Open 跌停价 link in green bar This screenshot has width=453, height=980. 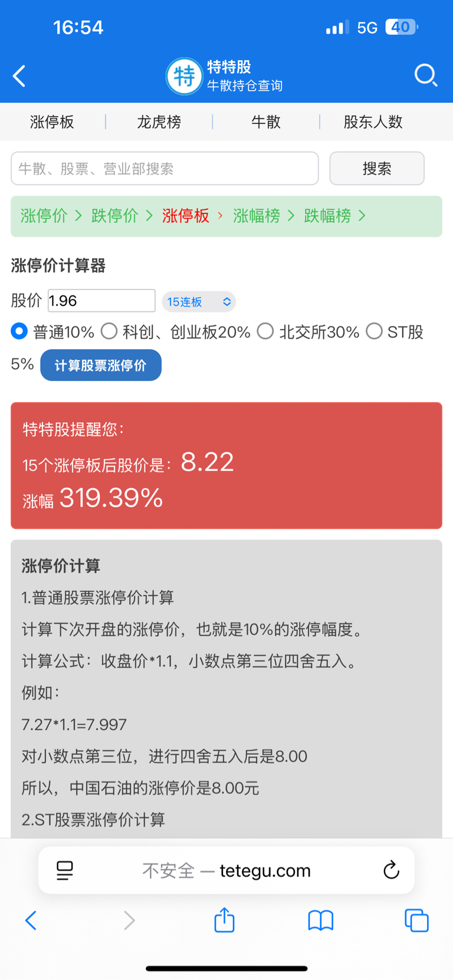[114, 216]
